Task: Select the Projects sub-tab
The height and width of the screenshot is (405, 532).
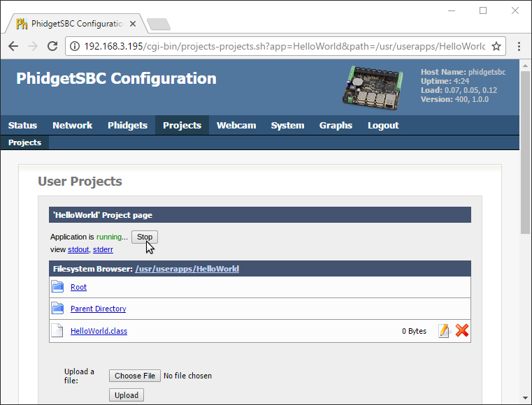Action: (24, 142)
